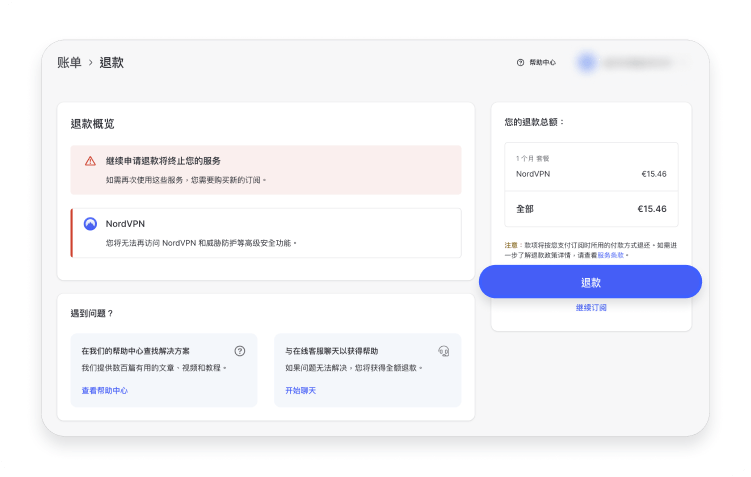Click the NordVPN logo icon

tap(90, 224)
